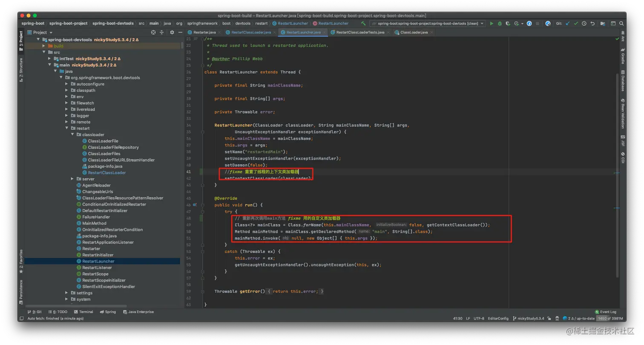Select MainMethod class in project tree
Screen dimensions: 644x345
click(x=94, y=223)
